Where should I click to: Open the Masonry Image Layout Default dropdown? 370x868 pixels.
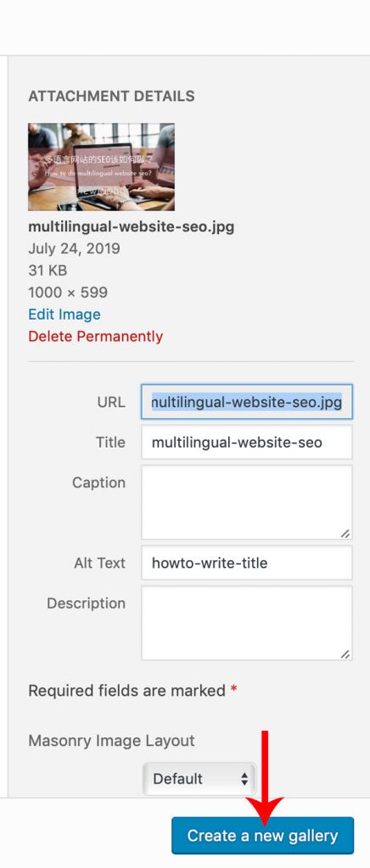[x=199, y=779]
